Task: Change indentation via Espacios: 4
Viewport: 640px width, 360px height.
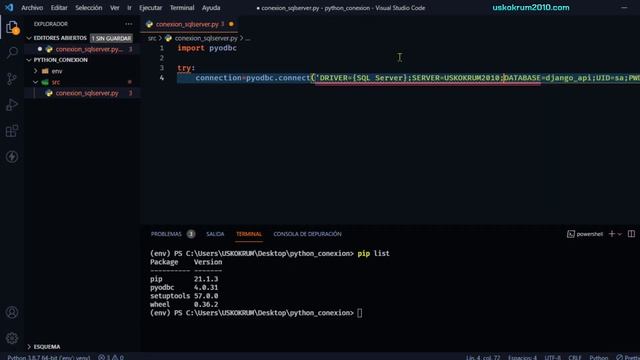Action: point(522,357)
